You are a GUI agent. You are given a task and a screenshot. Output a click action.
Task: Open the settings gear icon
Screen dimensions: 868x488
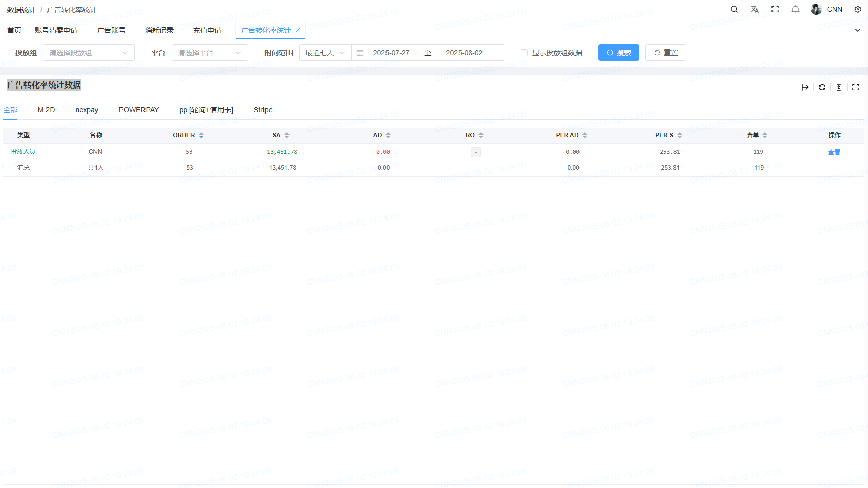coord(858,9)
